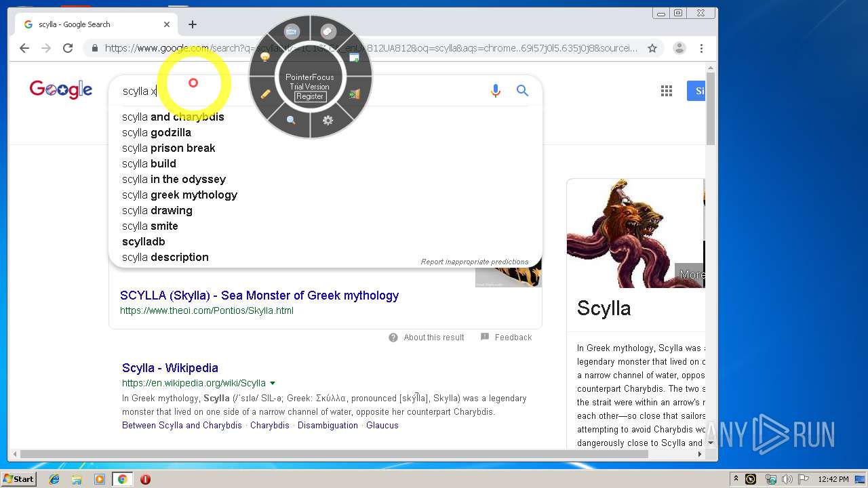Image resolution: width=868 pixels, height=488 pixels.
Task: Pick the 'scylla description' suggestion
Action: 165,257
